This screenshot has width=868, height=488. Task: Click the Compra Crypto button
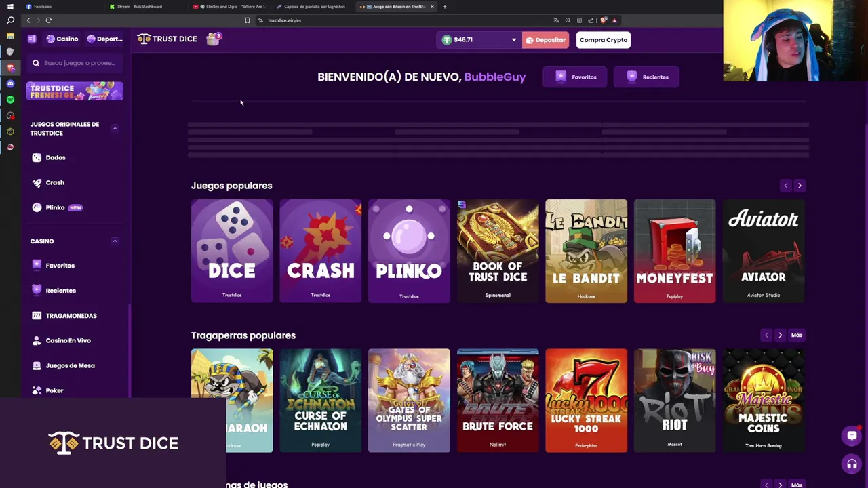tap(603, 40)
